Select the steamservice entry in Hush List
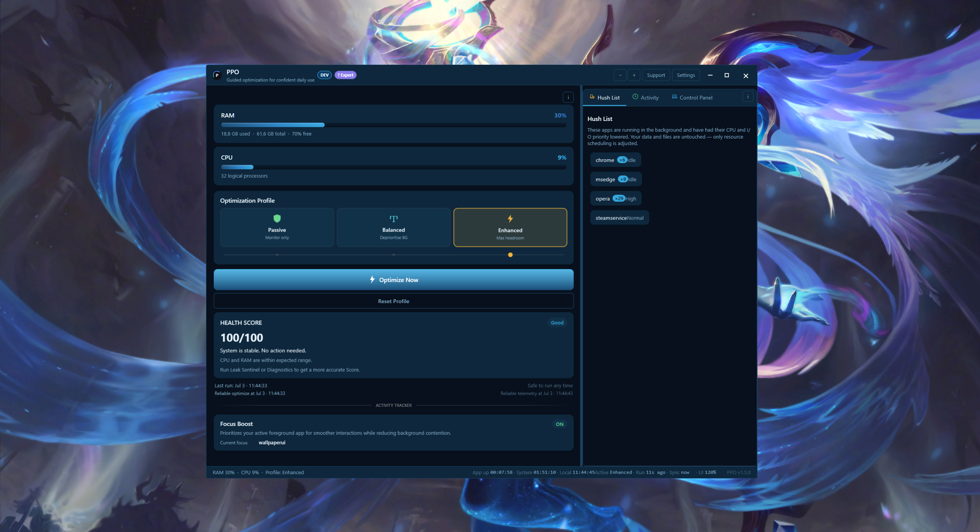The width and height of the screenshot is (980, 532). 620,218
